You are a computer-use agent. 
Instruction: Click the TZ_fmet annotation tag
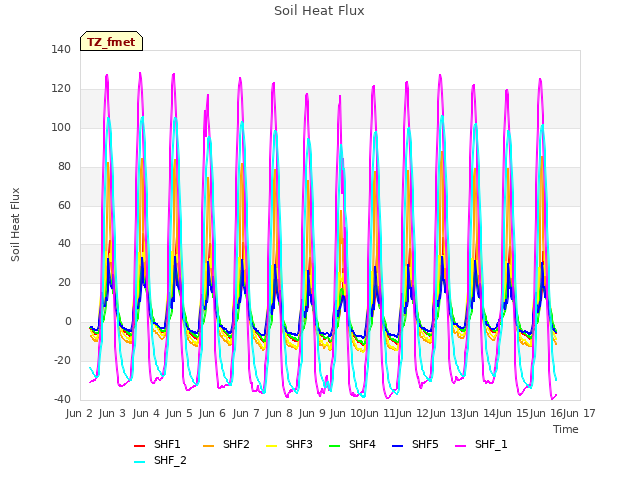[111, 41]
